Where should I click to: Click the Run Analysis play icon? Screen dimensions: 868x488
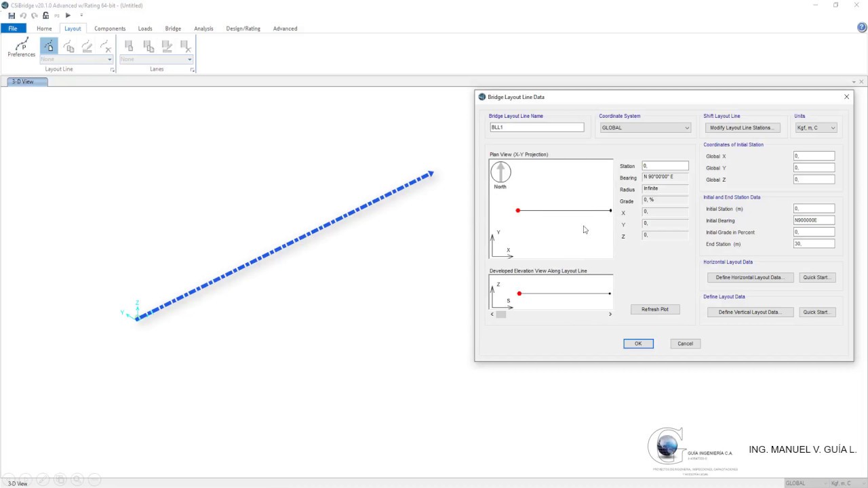68,16
